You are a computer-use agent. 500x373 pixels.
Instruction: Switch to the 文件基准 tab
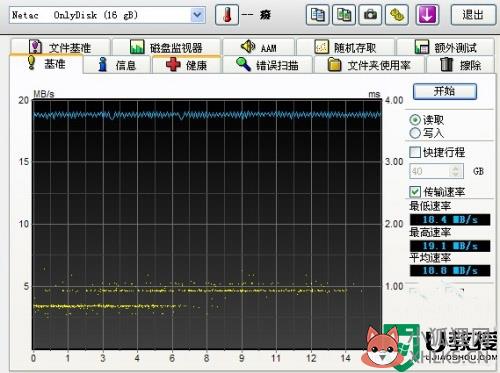60,47
